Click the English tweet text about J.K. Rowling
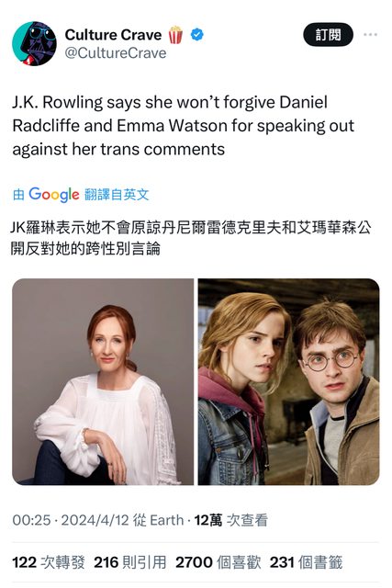 [183, 126]
